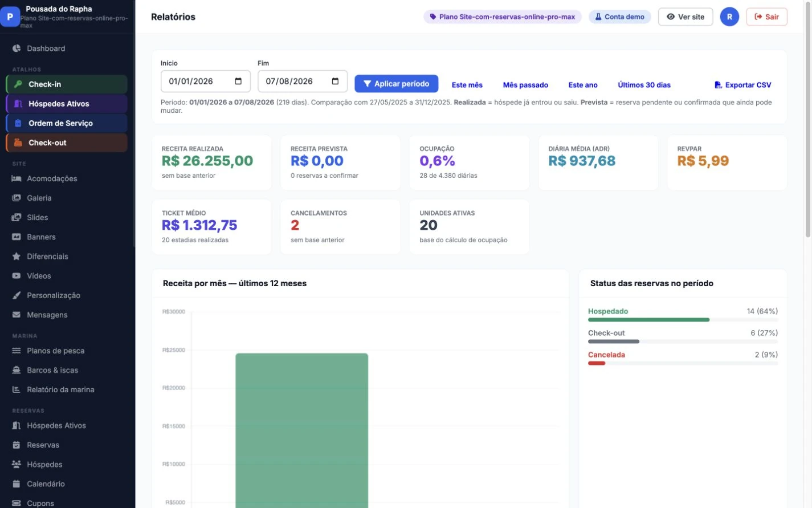
Task: Click the Calendário calendar icon
Action: click(x=17, y=483)
